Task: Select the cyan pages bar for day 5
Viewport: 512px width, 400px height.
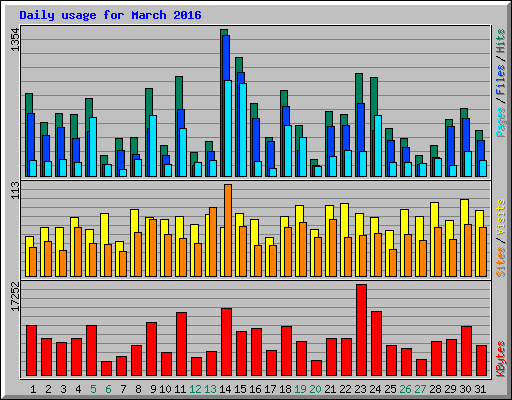Action: (x=93, y=147)
